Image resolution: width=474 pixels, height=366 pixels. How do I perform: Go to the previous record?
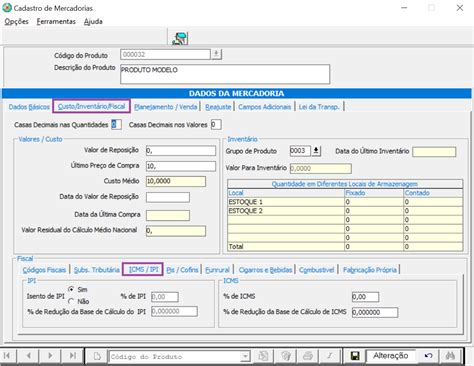click(29, 356)
